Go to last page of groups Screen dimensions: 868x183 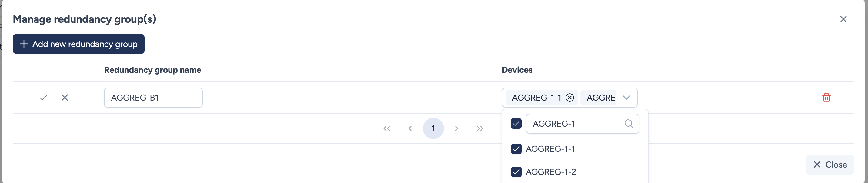[480, 128]
